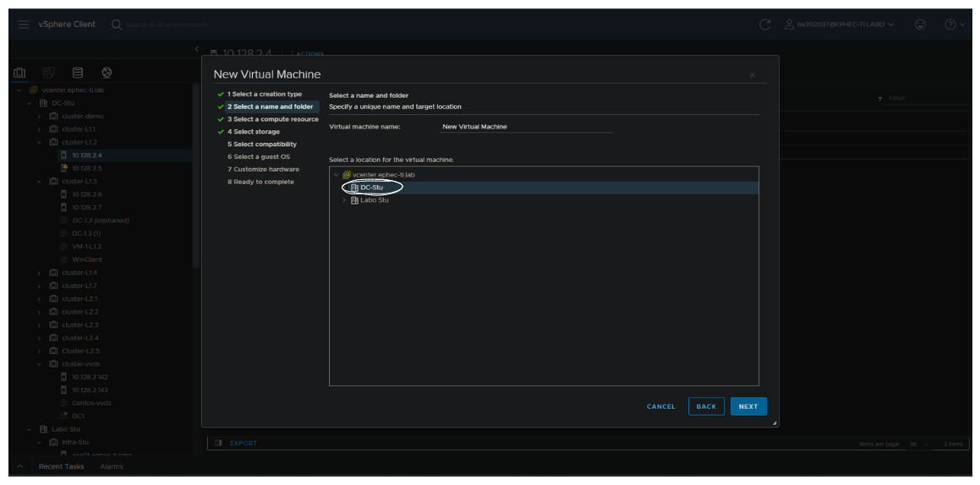
Task: Expand cluster-L1.4 in the sidebar tree
Action: 39,273
